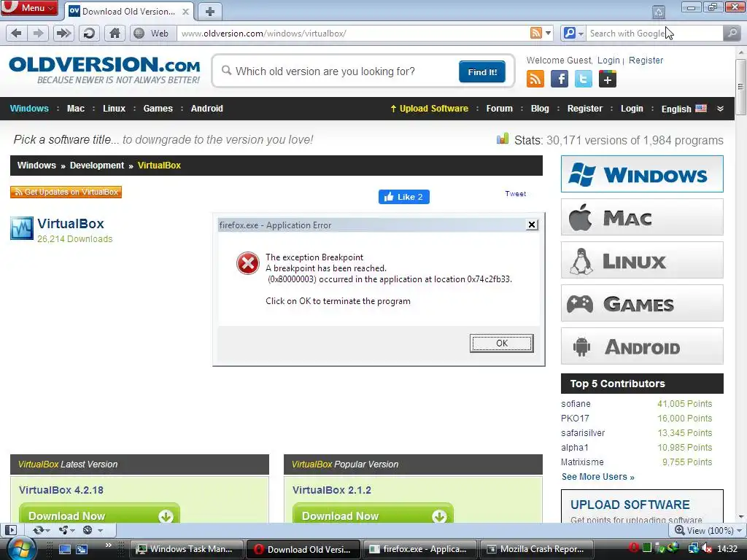Open the Blog link

point(540,109)
